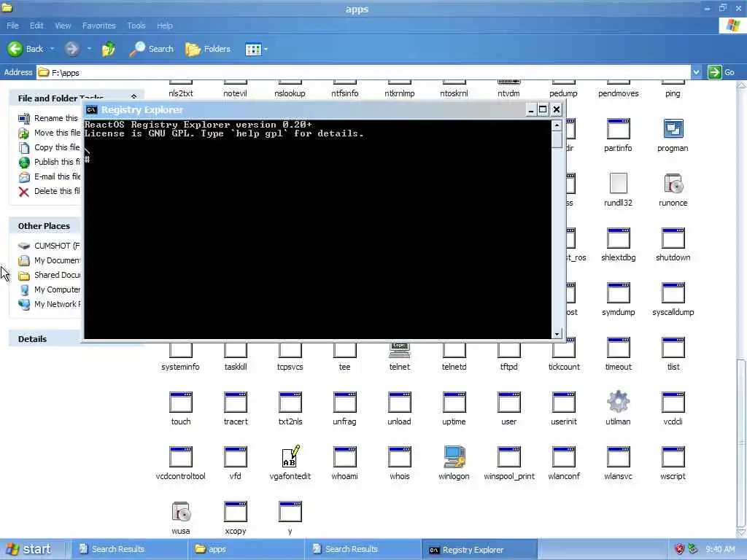This screenshot has width=747, height=560.
Task: Open the Tools menu
Action: (136, 26)
